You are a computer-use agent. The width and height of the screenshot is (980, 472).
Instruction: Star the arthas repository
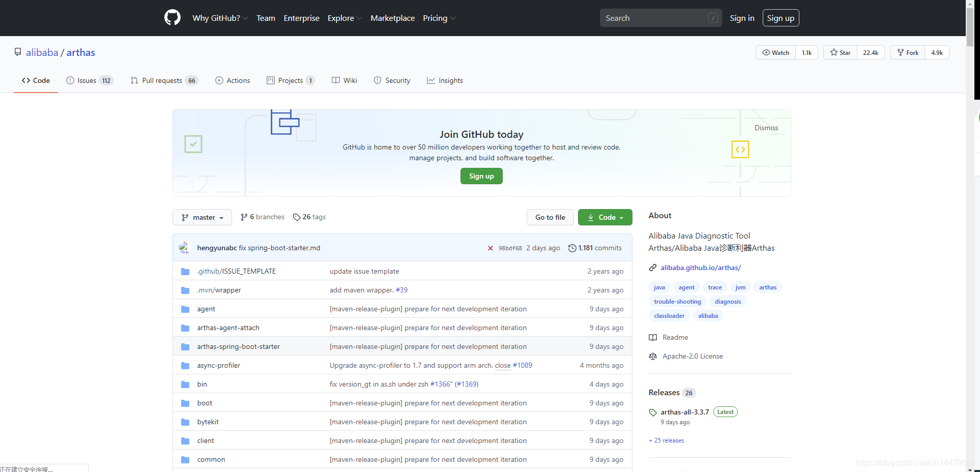[840, 52]
